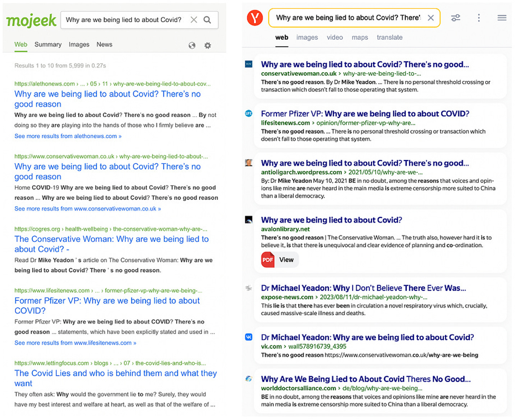
Task: Click the lettingfocus.com URL breadcrumb
Action: (110, 363)
